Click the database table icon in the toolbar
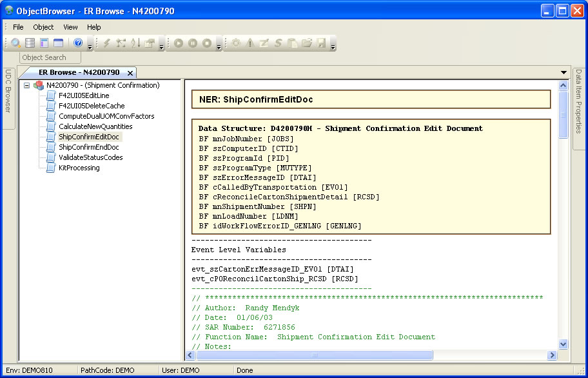This screenshot has height=378, width=588. (30, 43)
